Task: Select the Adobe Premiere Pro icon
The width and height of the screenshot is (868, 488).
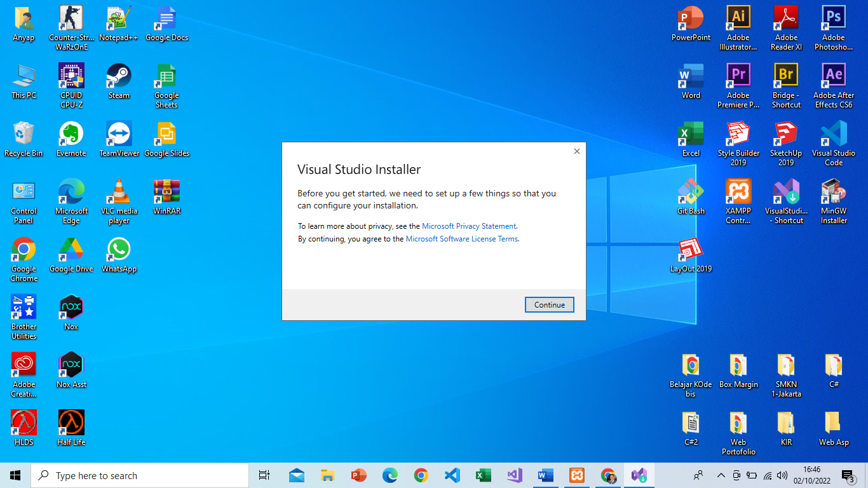Action: [x=738, y=86]
